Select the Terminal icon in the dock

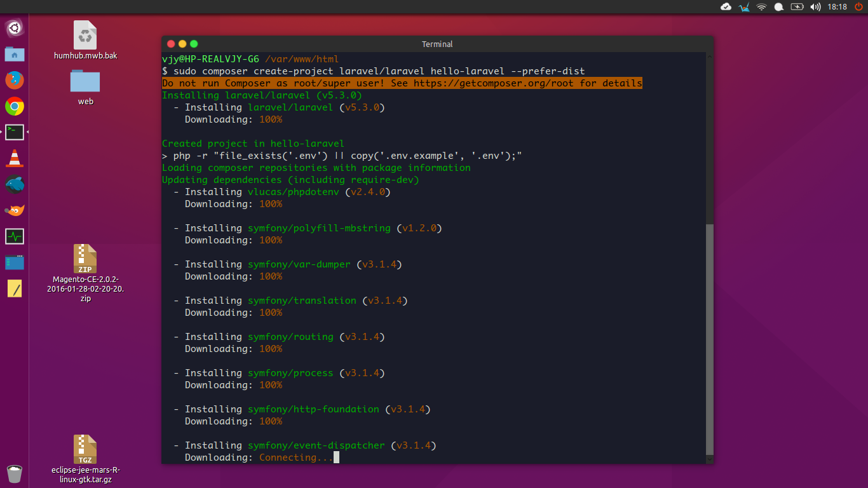click(14, 132)
